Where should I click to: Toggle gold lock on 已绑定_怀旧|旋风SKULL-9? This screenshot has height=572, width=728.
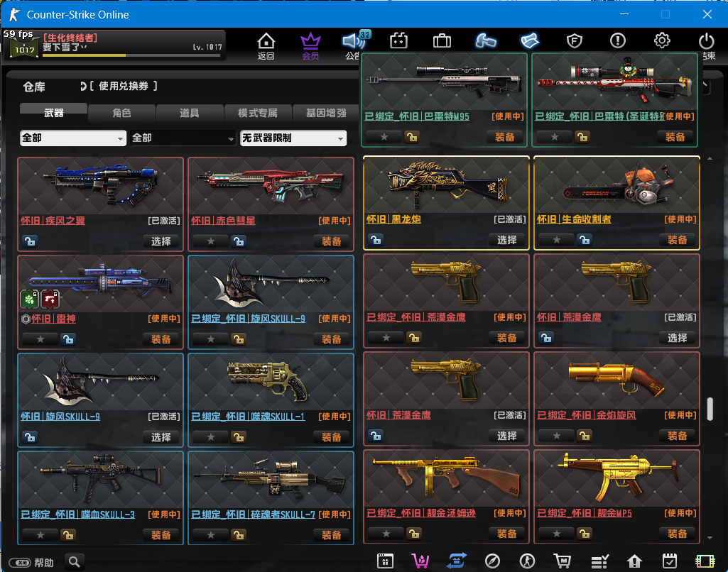point(239,339)
